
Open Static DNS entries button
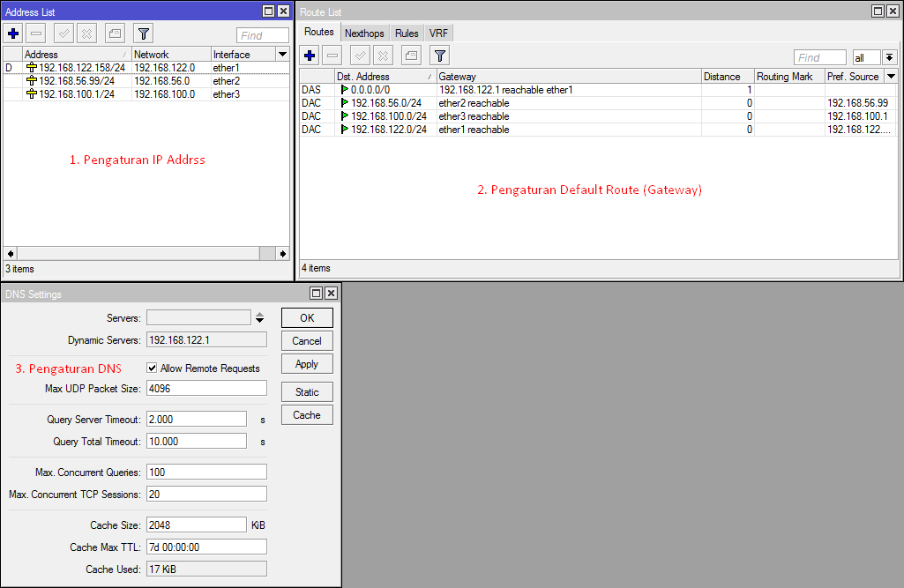click(307, 392)
